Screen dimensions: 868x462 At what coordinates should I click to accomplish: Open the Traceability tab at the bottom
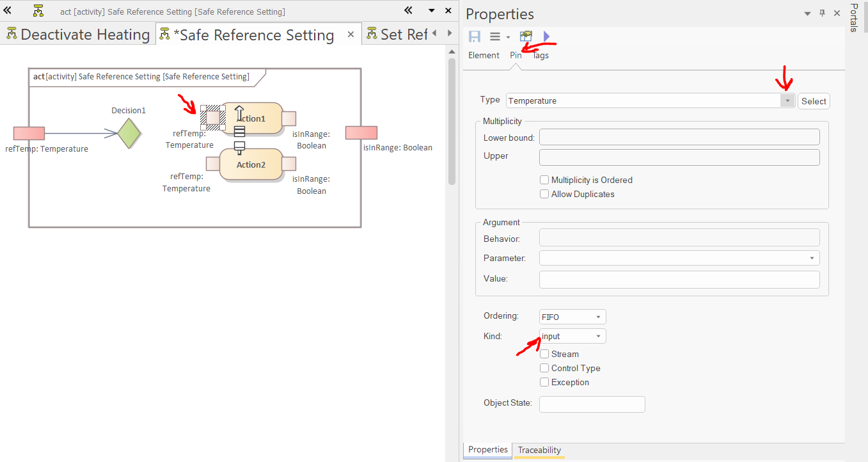tap(539, 450)
